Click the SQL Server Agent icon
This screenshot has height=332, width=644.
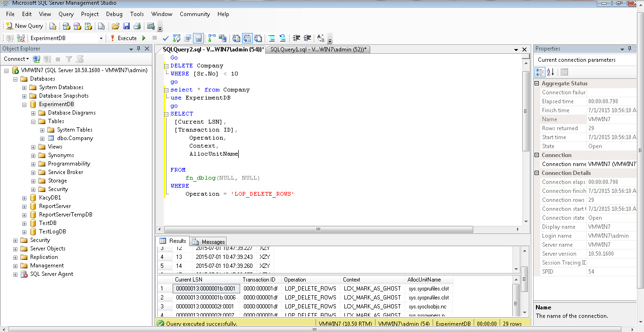[x=24, y=274]
